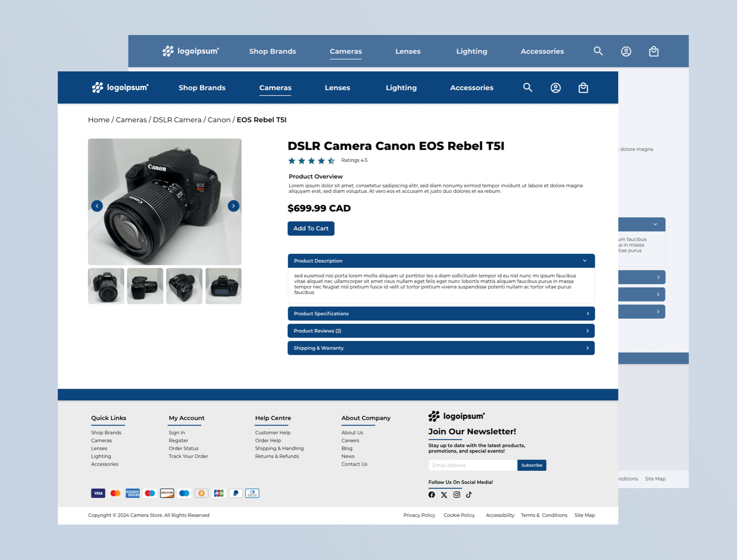Click the footer logoipsum logo
The width and height of the screenshot is (747, 560).
457,416
